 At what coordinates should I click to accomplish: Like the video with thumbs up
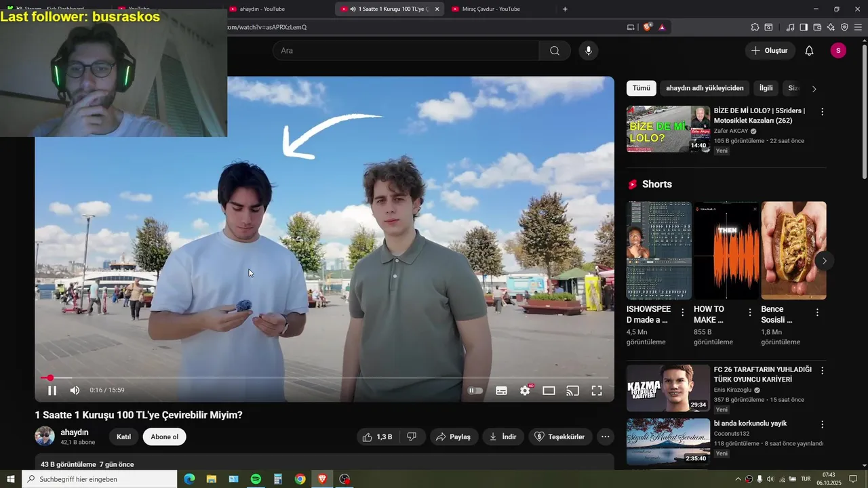378,437
